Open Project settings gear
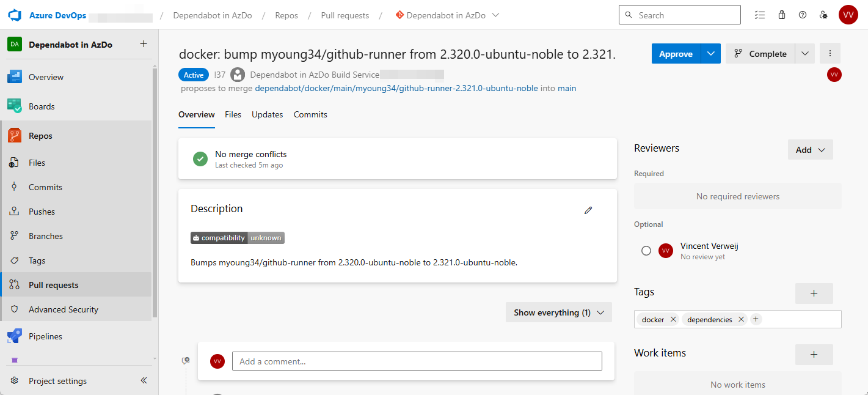 tap(15, 381)
